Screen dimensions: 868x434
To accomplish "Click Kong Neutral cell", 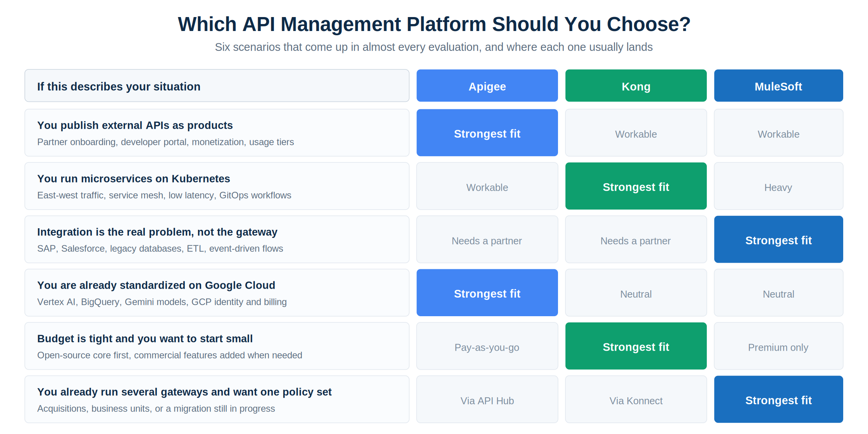I will pyautogui.click(x=636, y=293).
